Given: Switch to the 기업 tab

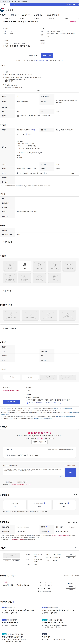Looking at the screenshot, I should [x=15, y=4].
